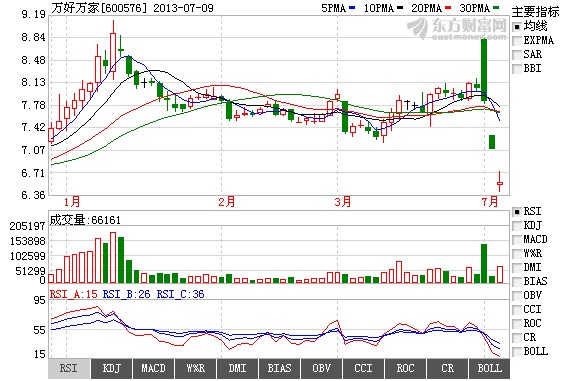Click the 7月 date marker on axis
563x381 pixels.
tap(490, 202)
